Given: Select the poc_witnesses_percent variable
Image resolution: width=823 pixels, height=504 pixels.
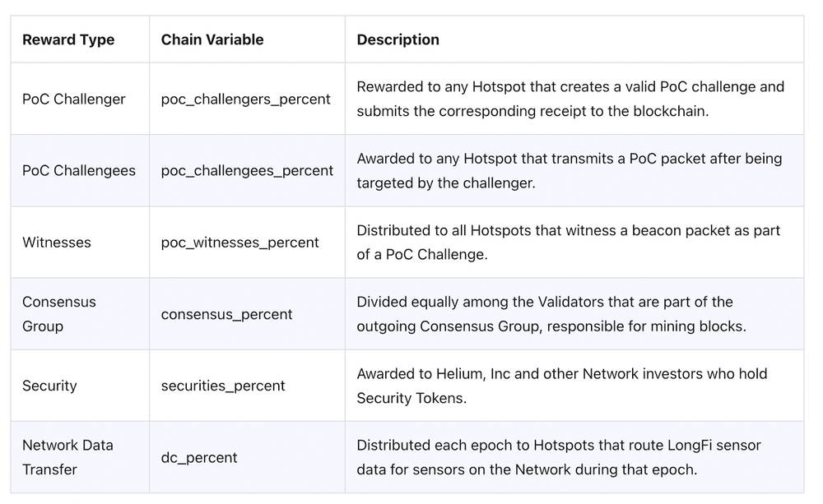Looking at the screenshot, I should click(239, 243).
